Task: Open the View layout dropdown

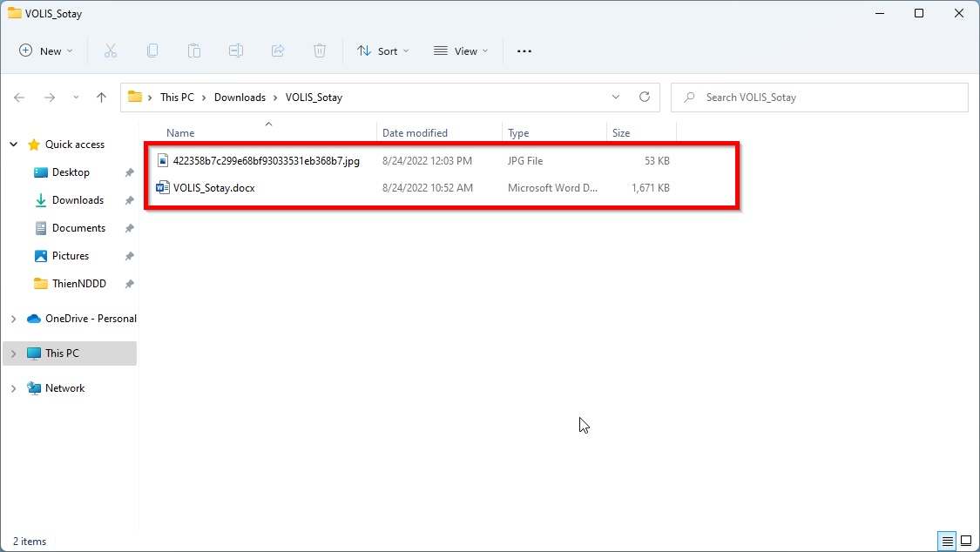Action: pos(461,51)
